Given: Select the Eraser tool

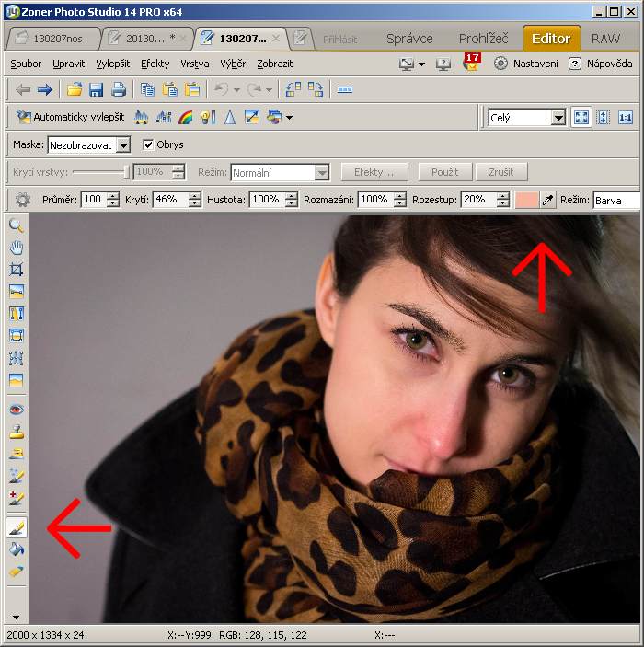Looking at the screenshot, I should [17, 572].
